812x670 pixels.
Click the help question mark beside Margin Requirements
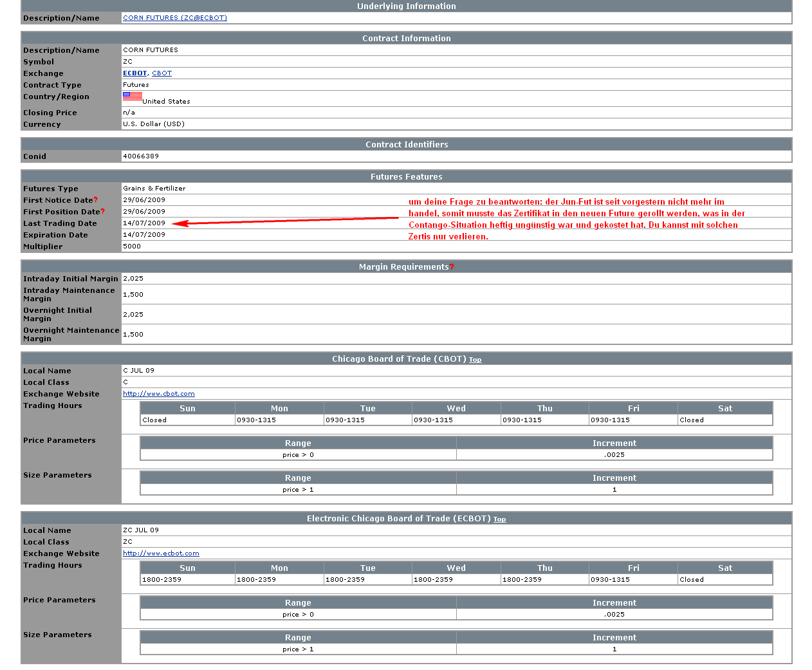pos(452,267)
